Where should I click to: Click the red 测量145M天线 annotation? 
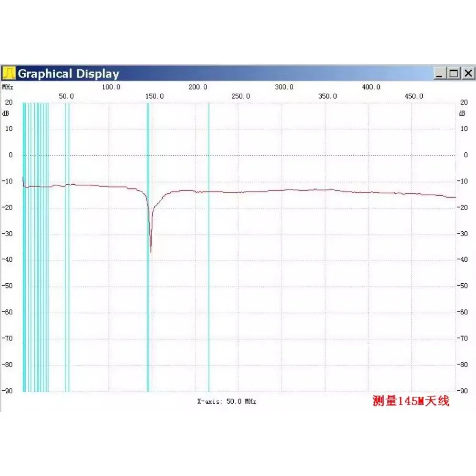pos(411,401)
